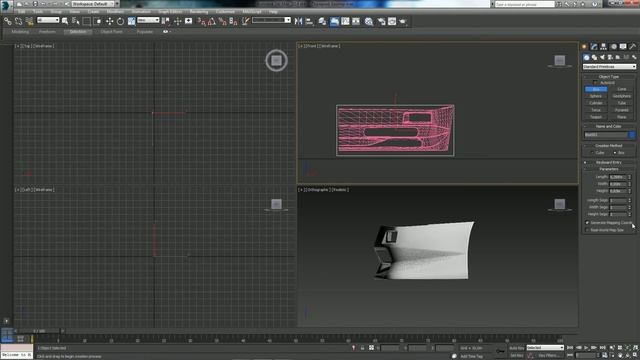Open the Group menu
Screen dimensions: 640x360
(x=56, y=12)
